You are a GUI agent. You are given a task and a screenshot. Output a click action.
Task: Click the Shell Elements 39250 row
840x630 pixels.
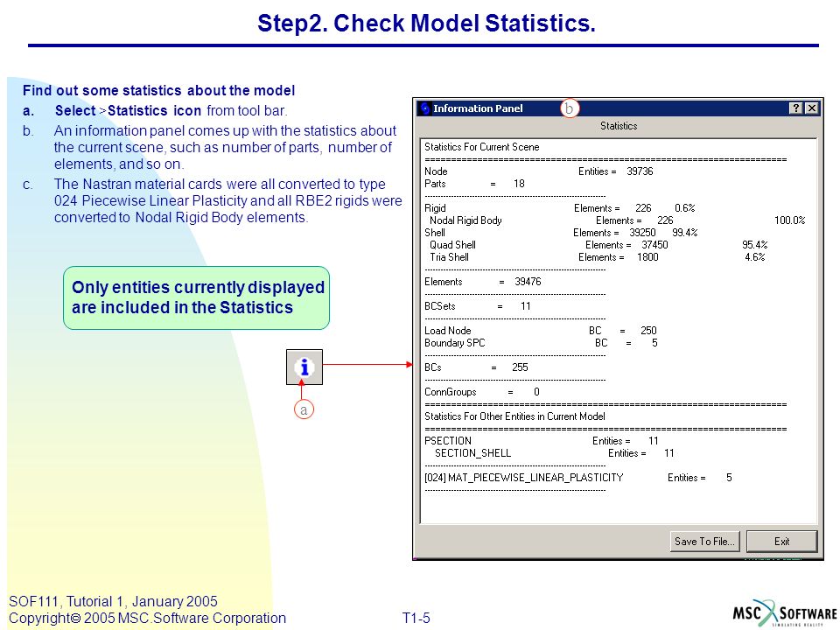pos(561,233)
